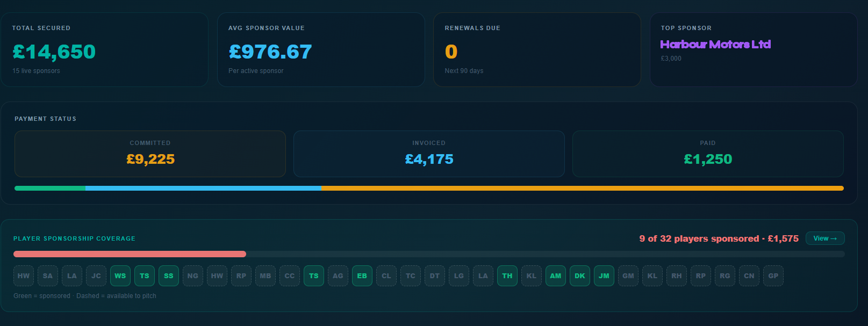
Task: Pick the LA chip between SA and JC
Action: pyautogui.click(x=72, y=276)
